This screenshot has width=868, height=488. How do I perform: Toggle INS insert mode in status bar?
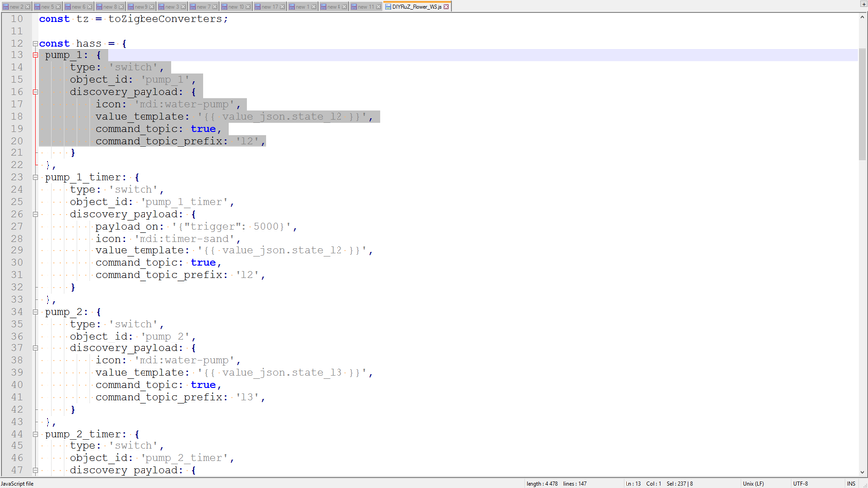851,484
